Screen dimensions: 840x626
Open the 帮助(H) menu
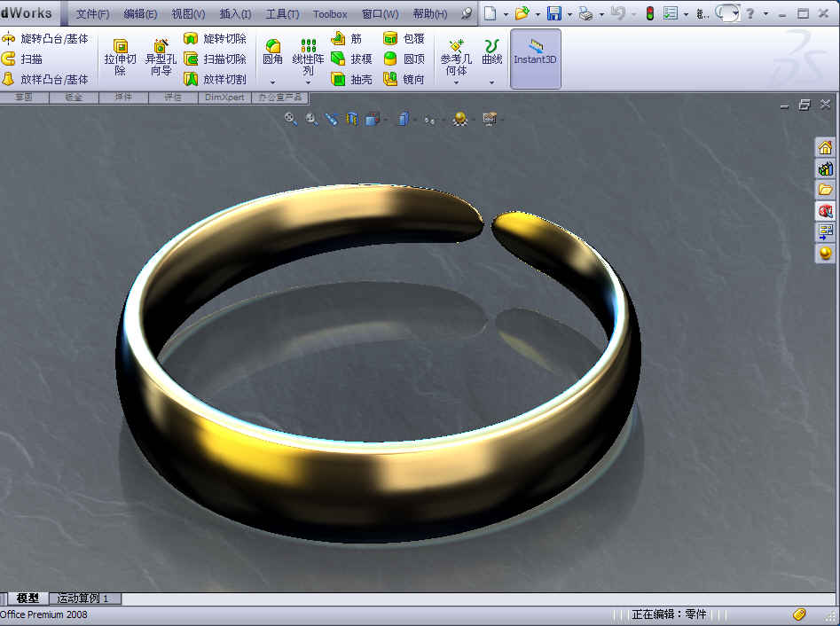[429, 14]
